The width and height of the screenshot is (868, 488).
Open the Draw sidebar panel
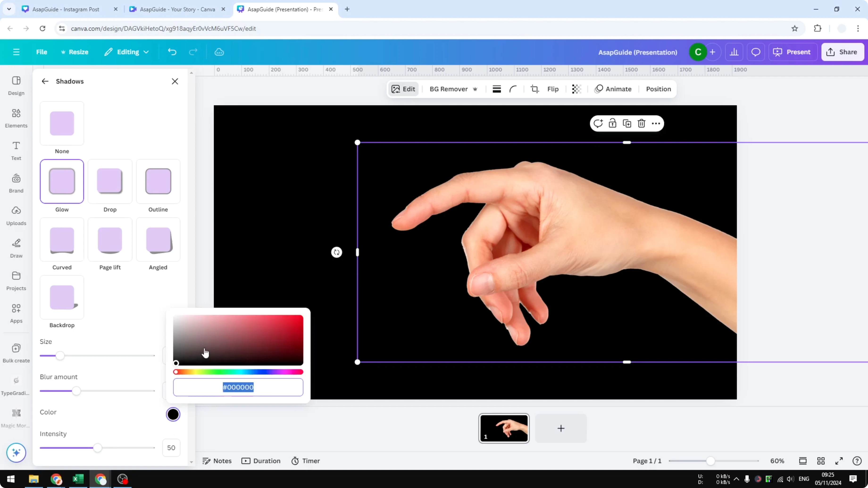[16, 248]
